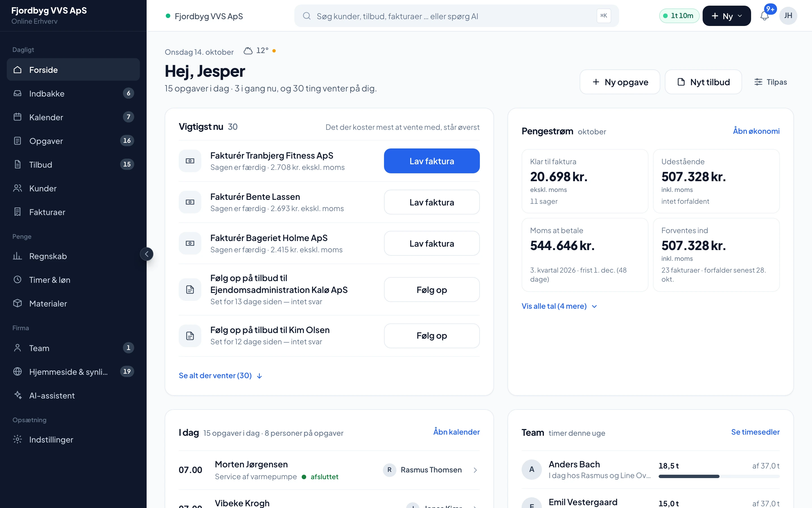The height and width of the screenshot is (508, 812).
Task: Click Anders Bach avatar in Team card
Action: [531, 469]
